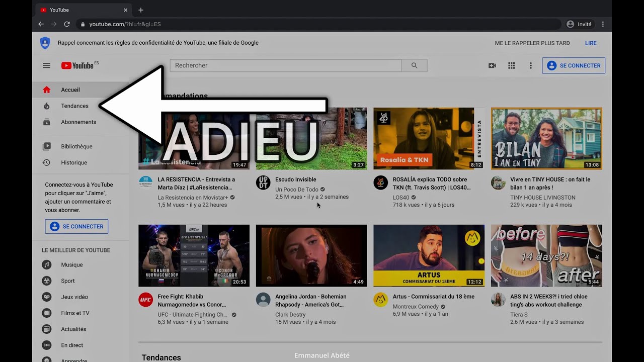644x362 pixels.
Task: Open Rosalía & TKN video thumbnail
Action: [x=429, y=138]
